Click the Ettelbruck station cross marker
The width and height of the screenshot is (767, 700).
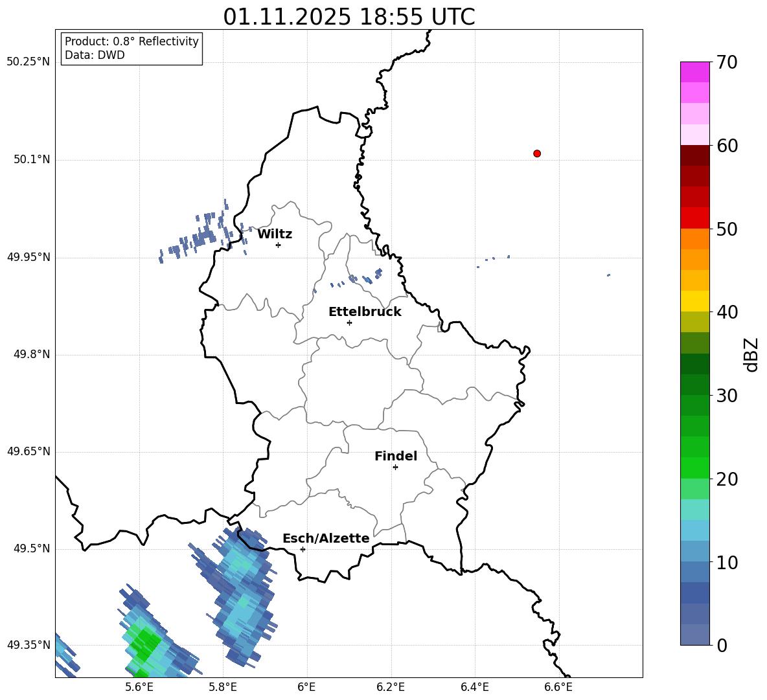pos(349,322)
